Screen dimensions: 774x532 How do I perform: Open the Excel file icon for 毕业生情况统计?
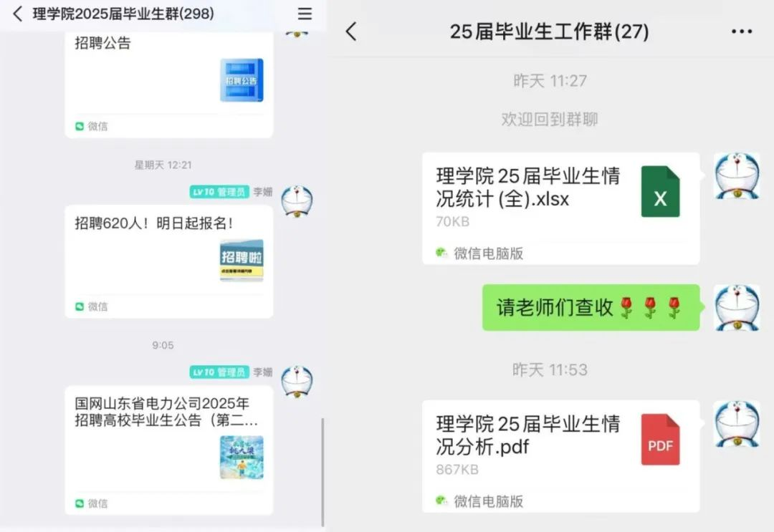pyautogui.click(x=660, y=191)
